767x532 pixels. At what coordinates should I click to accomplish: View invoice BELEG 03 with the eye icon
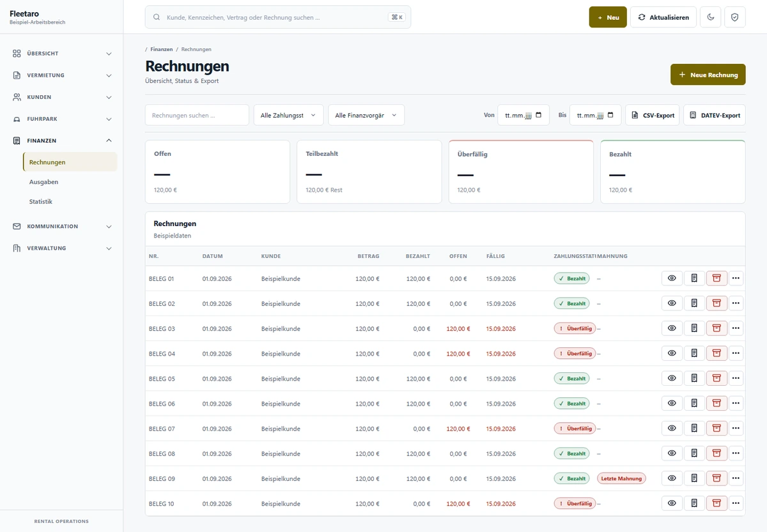(672, 328)
